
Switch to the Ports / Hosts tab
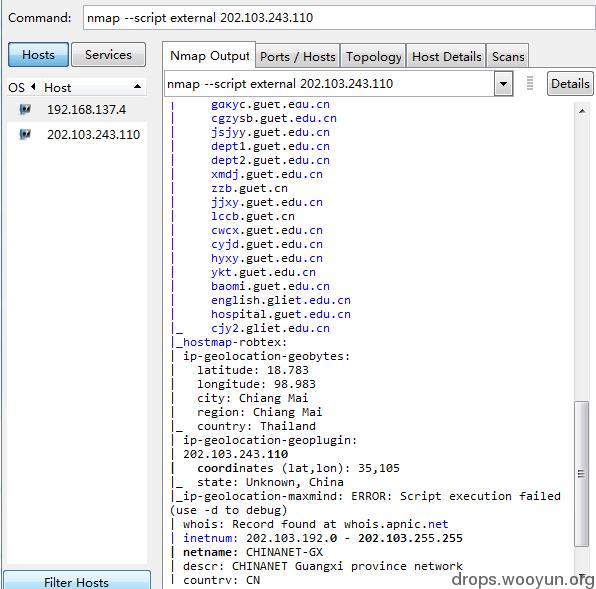(298, 57)
